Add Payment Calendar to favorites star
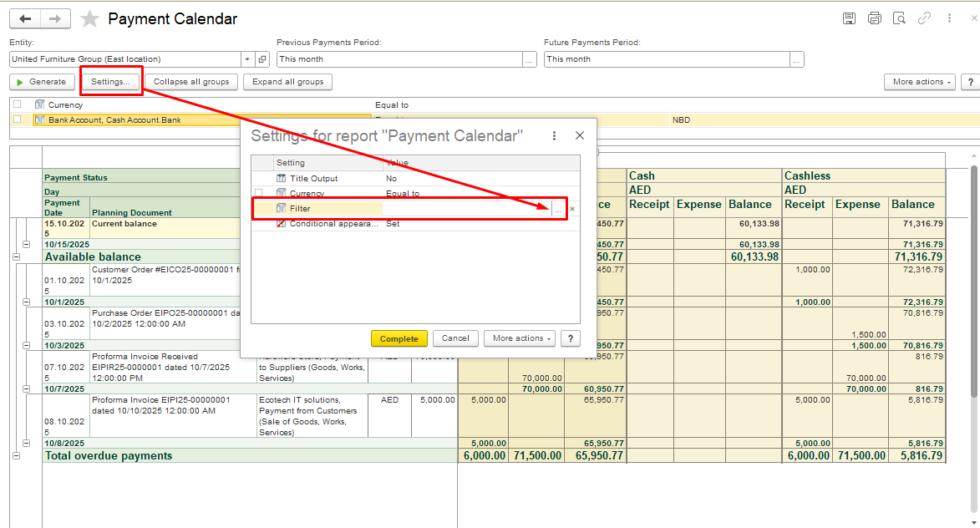 point(89,19)
